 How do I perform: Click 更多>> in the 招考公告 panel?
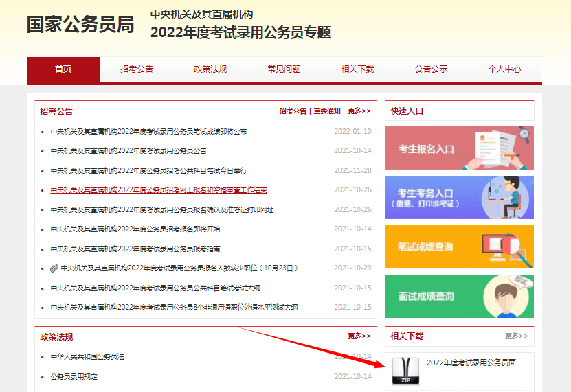359,111
